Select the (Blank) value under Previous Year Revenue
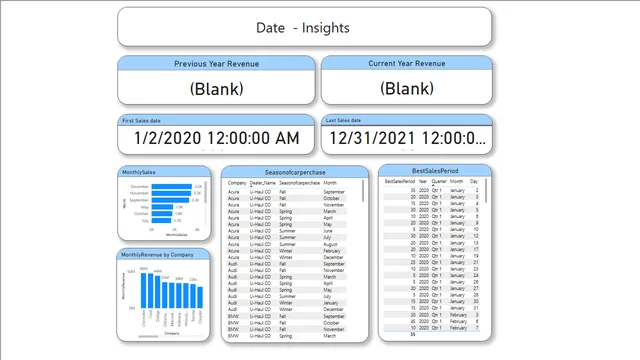The height and width of the screenshot is (360, 640). point(216,89)
